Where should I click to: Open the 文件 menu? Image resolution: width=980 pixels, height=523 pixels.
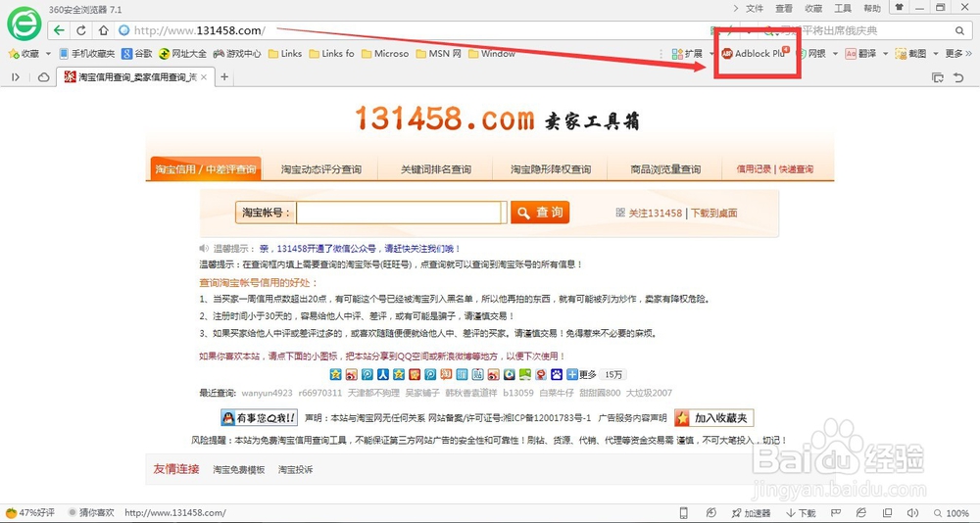(755, 8)
